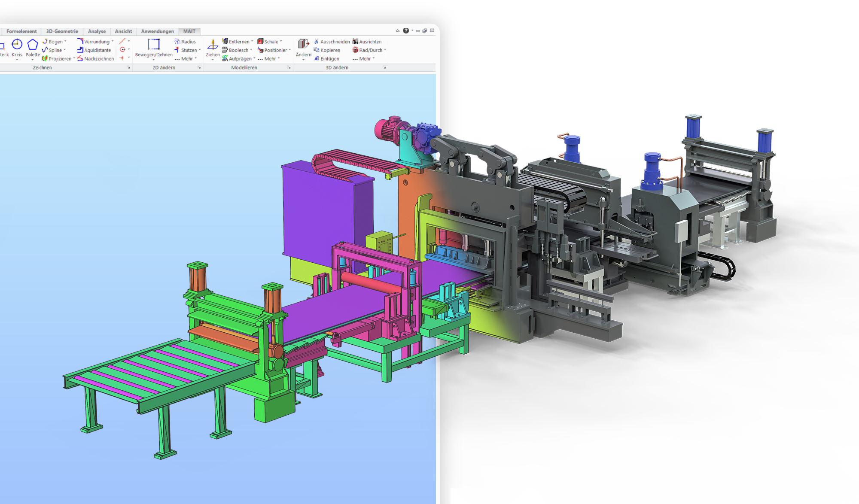Select the Verrundung fillet tool
This screenshot has width=859, height=504.
pos(95,42)
